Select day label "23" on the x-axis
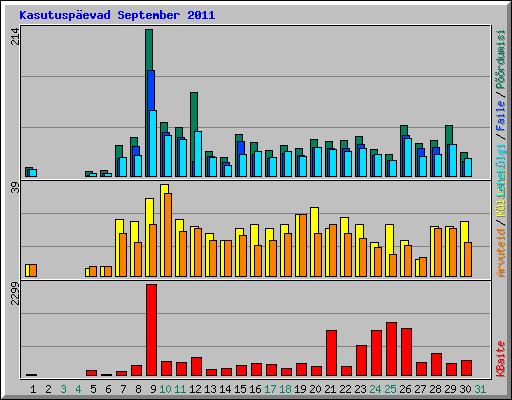Viewport: 512px width, 400px height. point(360,389)
